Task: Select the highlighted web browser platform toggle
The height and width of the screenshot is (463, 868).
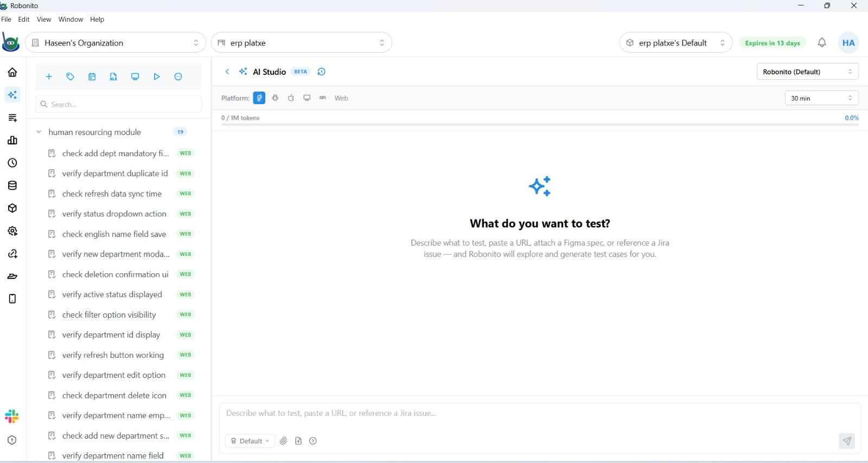Action: pyautogui.click(x=259, y=98)
